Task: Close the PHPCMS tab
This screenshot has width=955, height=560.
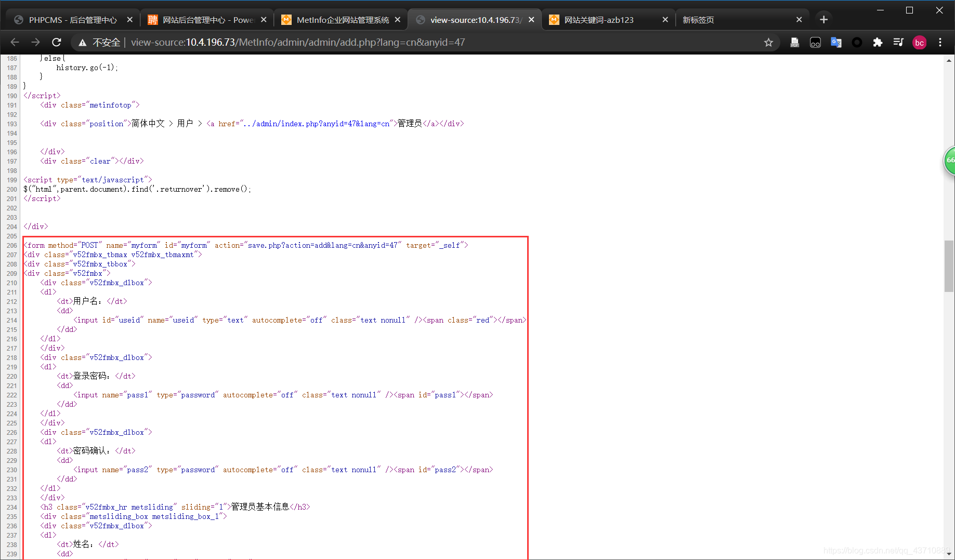Action: point(130,20)
